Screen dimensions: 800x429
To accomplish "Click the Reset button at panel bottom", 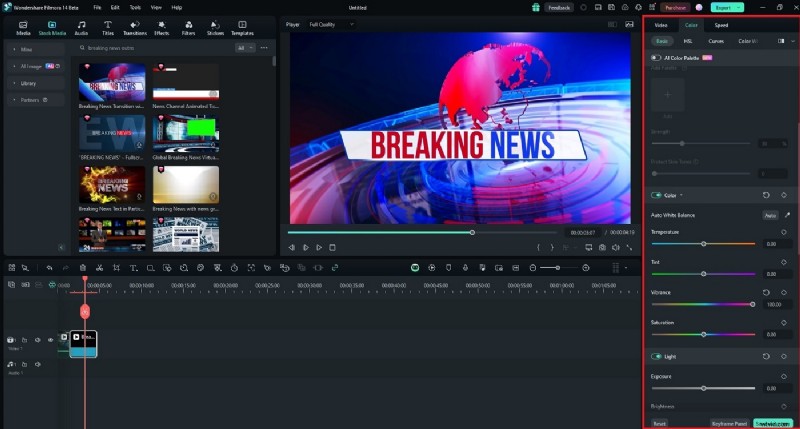I will coord(659,423).
